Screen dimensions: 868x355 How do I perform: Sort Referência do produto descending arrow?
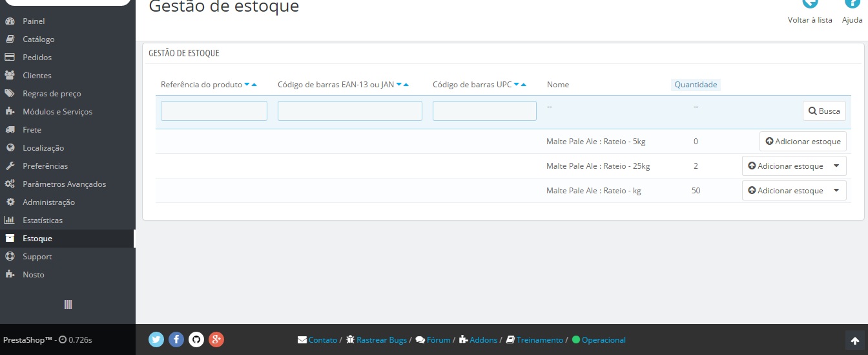[x=247, y=85]
